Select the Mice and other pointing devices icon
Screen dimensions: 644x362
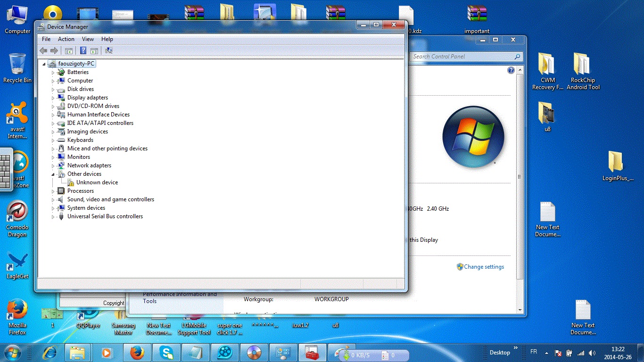(61, 148)
